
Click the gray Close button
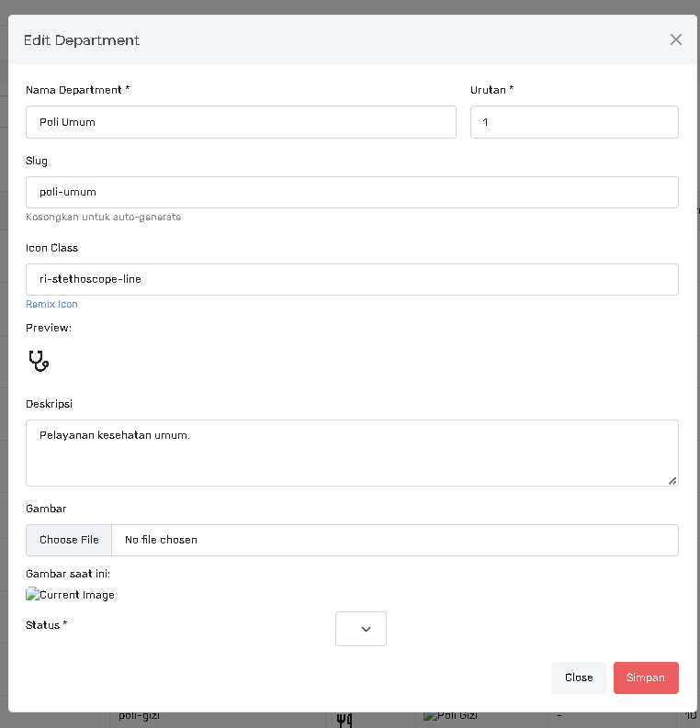579,678
